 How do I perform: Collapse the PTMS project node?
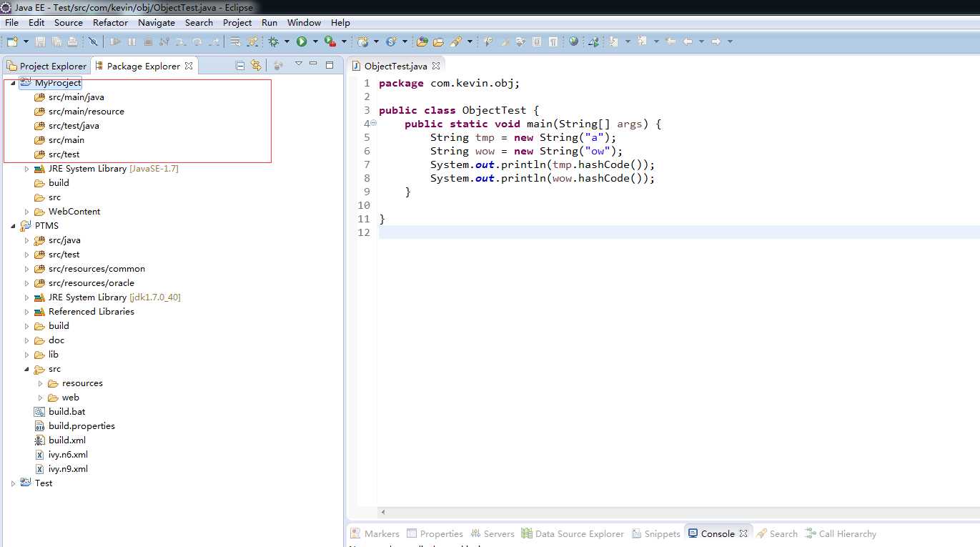coord(13,226)
